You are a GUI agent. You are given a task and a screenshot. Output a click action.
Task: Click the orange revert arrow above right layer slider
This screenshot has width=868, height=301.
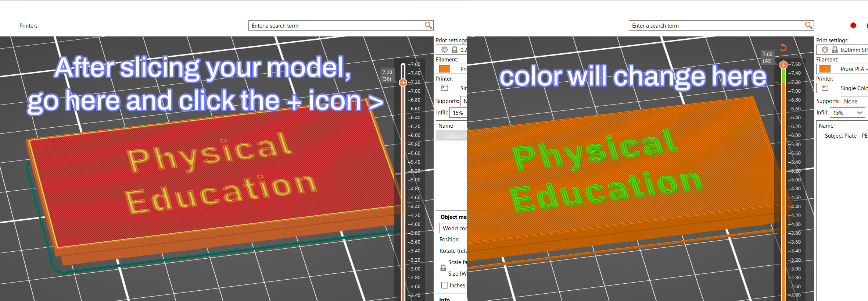[x=783, y=47]
